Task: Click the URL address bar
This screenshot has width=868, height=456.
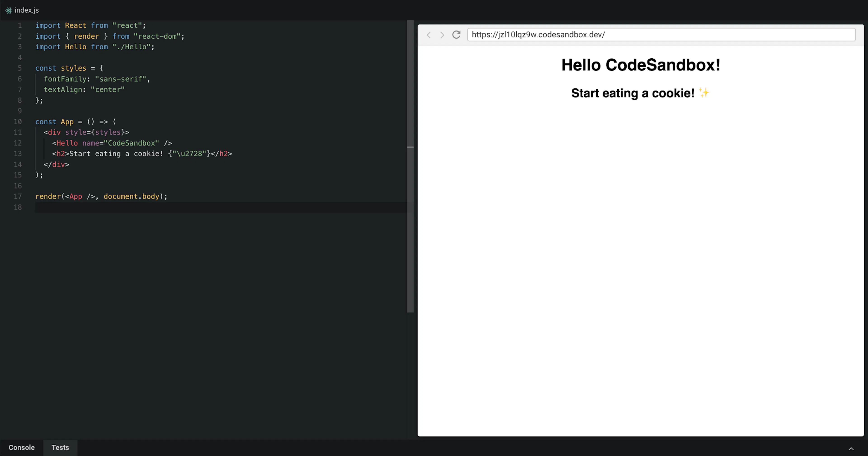Action: coord(660,34)
